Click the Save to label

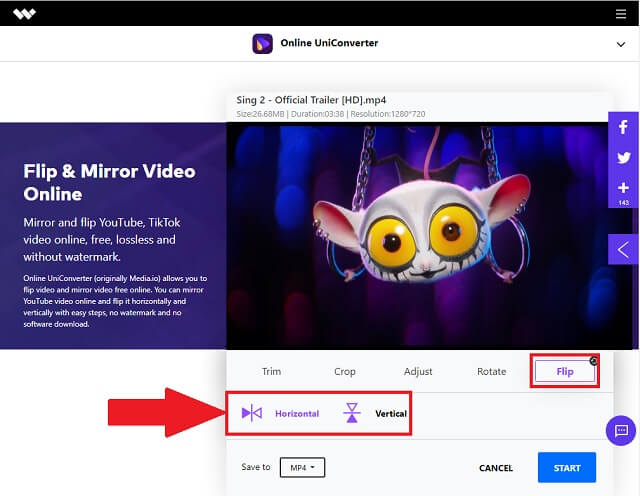pyautogui.click(x=256, y=467)
